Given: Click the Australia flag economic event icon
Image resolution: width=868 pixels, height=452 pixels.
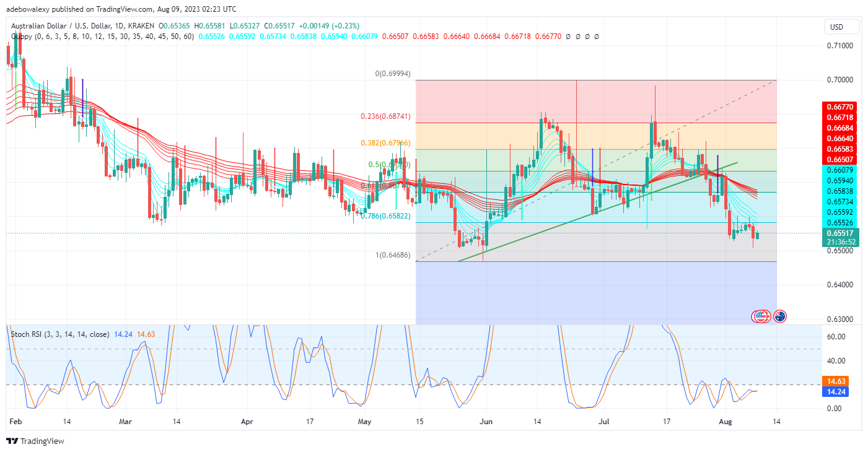Looking at the screenshot, I should pyautogui.click(x=780, y=316).
